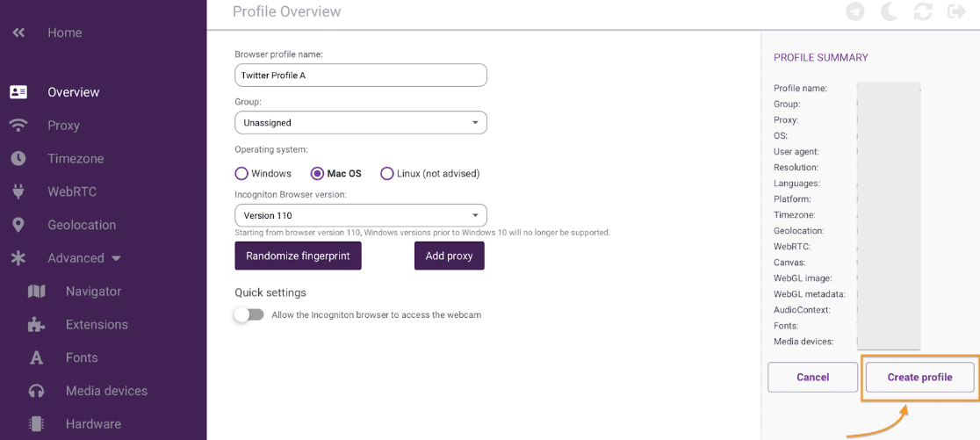Click the Overview ID card icon
This screenshot has height=440, width=980.
click(x=18, y=92)
